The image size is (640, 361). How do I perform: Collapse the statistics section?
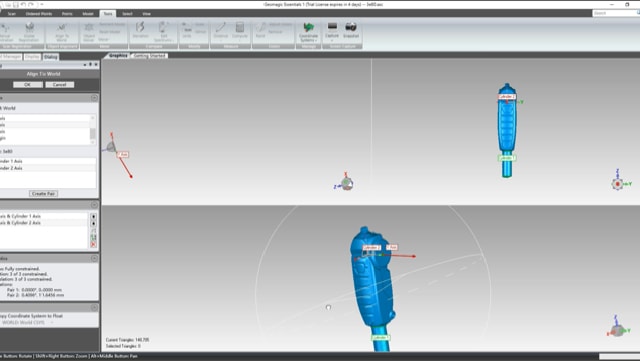click(94, 258)
